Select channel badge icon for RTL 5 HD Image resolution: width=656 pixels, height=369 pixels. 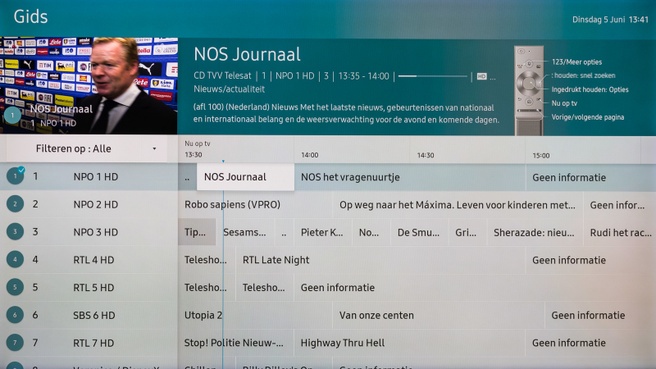point(15,287)
